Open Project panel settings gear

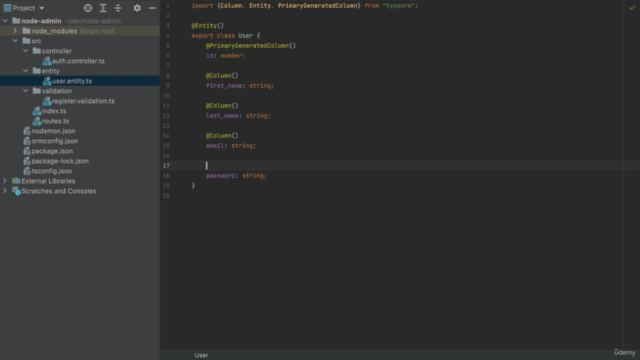click(137, 8)
